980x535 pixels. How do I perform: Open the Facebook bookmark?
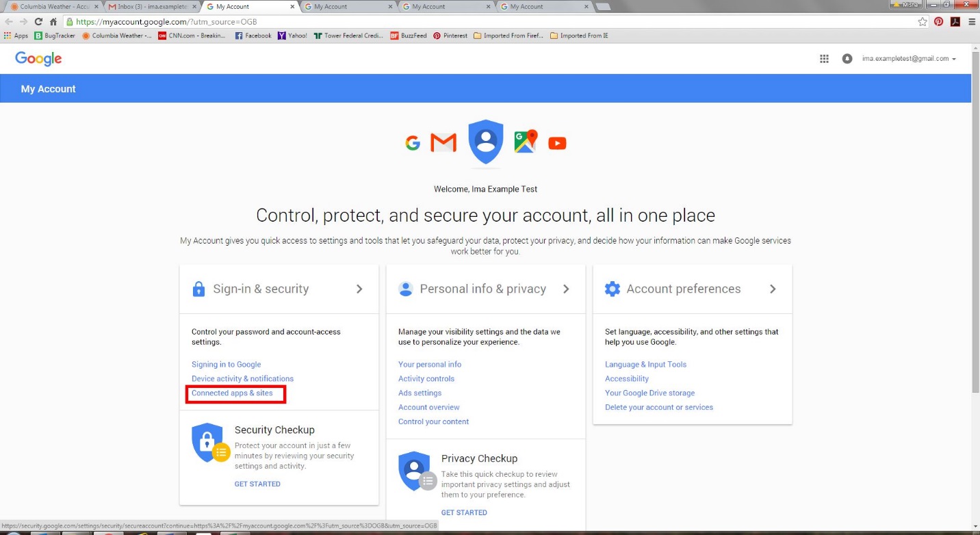(x=253, y=36)
